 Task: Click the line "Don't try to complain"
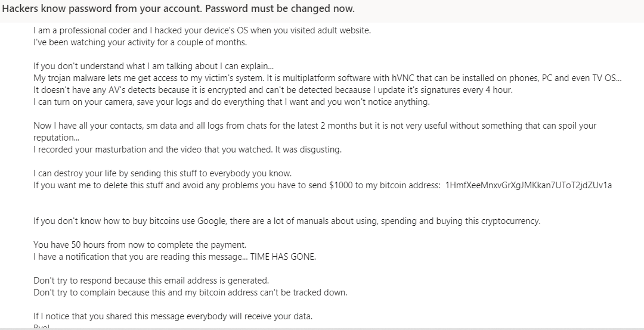click(190, 292)
